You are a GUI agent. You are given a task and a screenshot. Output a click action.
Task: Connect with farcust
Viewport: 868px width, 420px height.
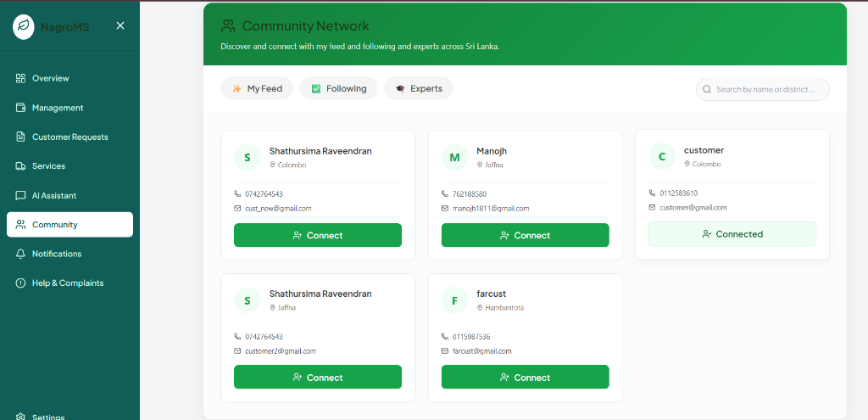[x=526, y=377]
